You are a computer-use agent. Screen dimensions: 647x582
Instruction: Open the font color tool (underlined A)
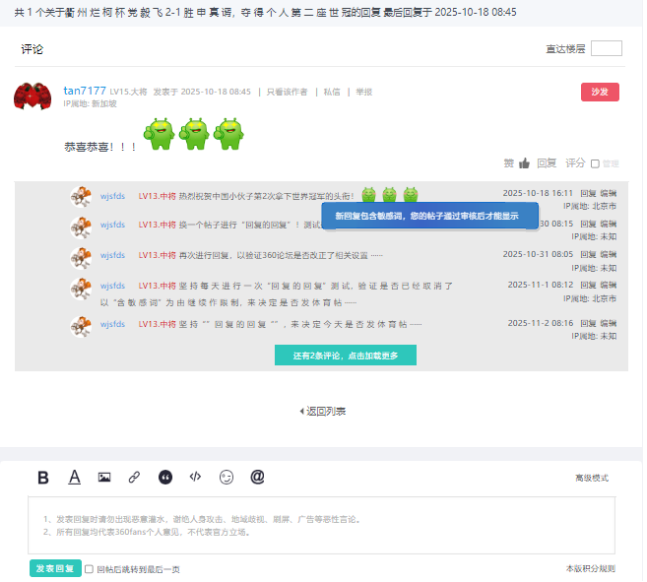click(74, 478)
